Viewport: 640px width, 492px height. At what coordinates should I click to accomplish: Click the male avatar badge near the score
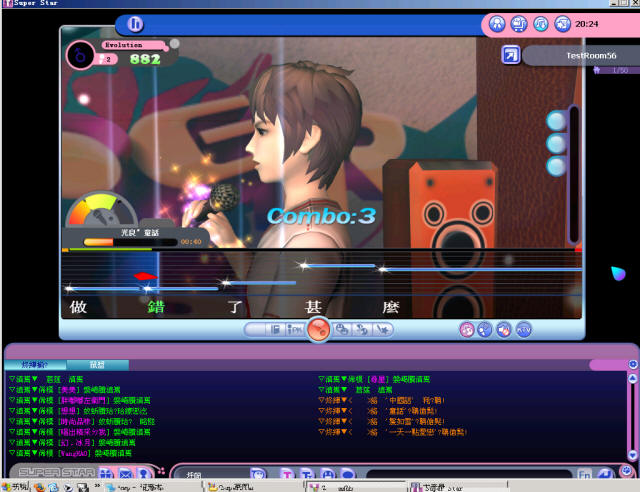coord(80,55)
